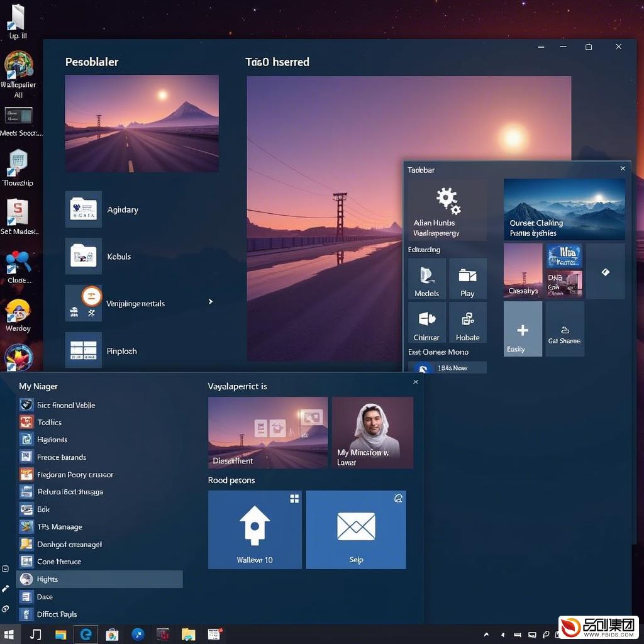Viewport: 644px width, 644px height.
Task: Select the highlighted Hights entry
Action: tap(99, 579)
